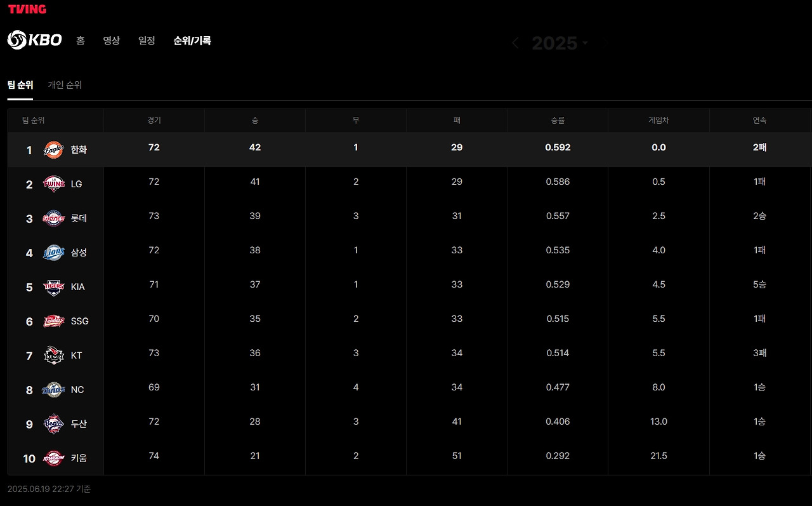Click the LG Twins team logo
812x506 pixels.
tap(53, 184)
